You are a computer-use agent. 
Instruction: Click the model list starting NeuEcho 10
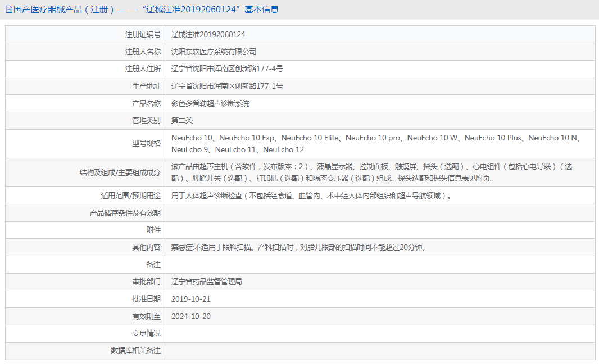376,144
